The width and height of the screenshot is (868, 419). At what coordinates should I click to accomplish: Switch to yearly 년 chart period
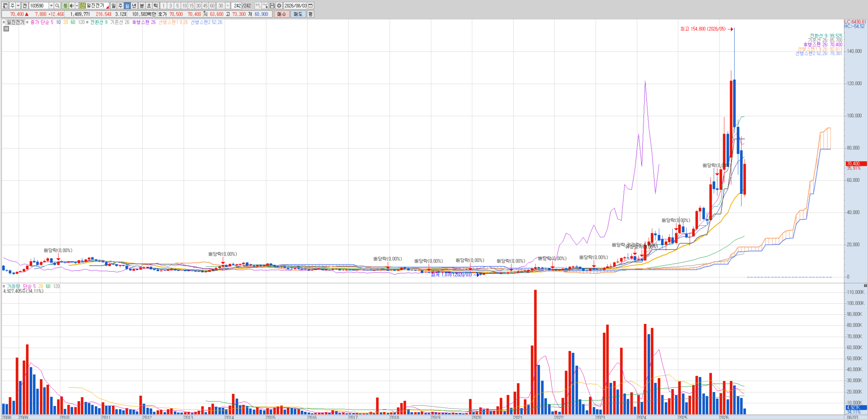point(134,6)
